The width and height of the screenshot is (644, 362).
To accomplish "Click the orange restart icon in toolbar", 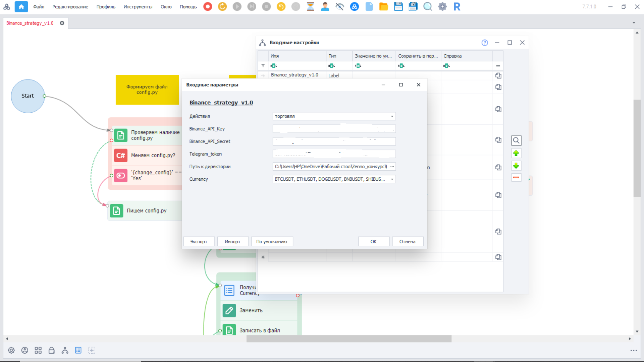I will pyautogui.click(x=222, y=7).
